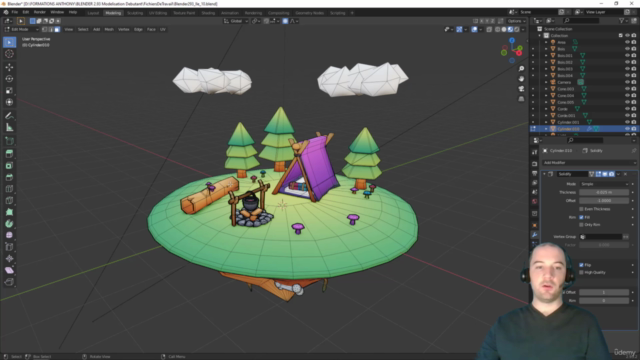Image resolution: width=640 pixels, height=360 pixels.
Task: Open the Modifier properties wrench tab
Action: click(535, 235)
